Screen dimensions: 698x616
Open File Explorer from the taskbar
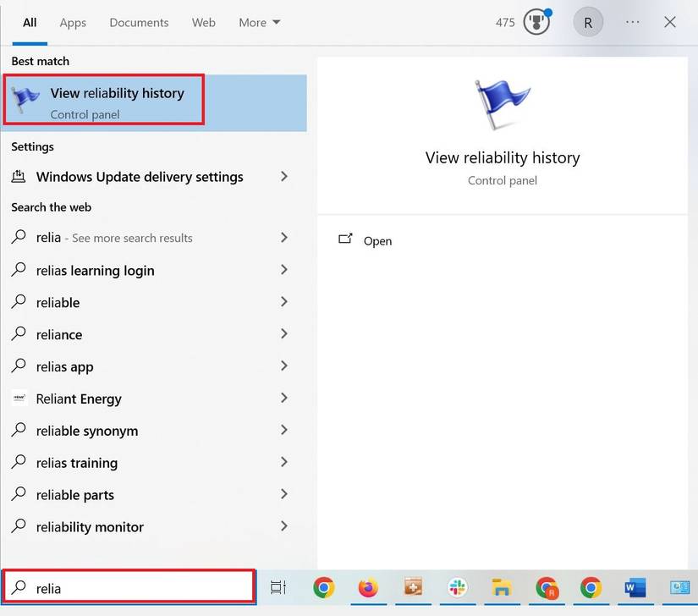click(x=502, y=586)
